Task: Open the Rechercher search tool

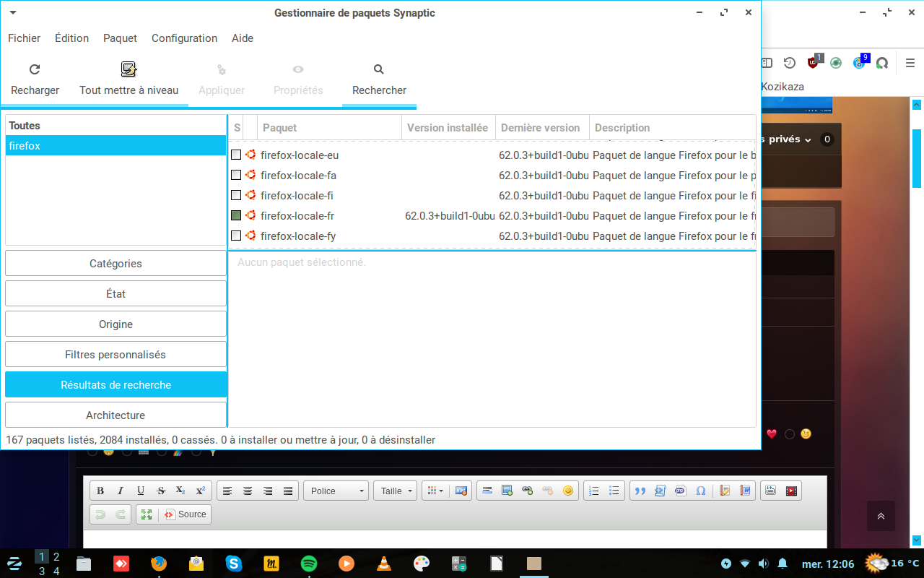Action: [379, 79]
